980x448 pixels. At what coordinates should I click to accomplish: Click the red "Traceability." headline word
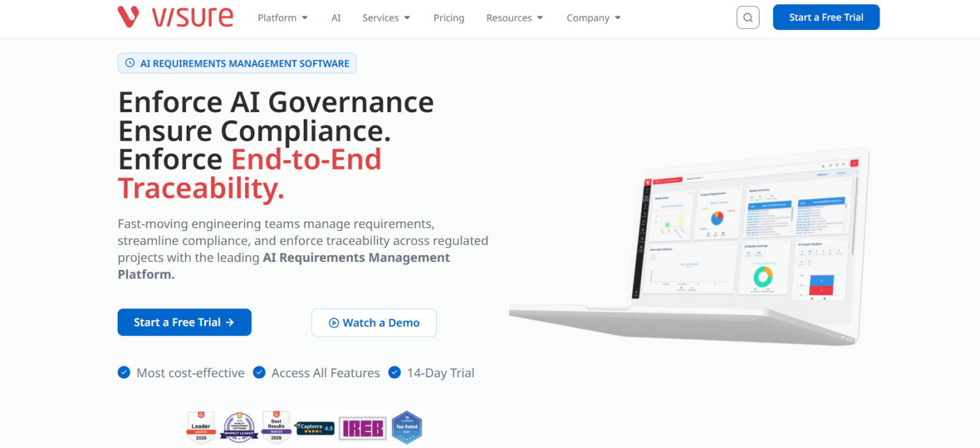point(201,188)
